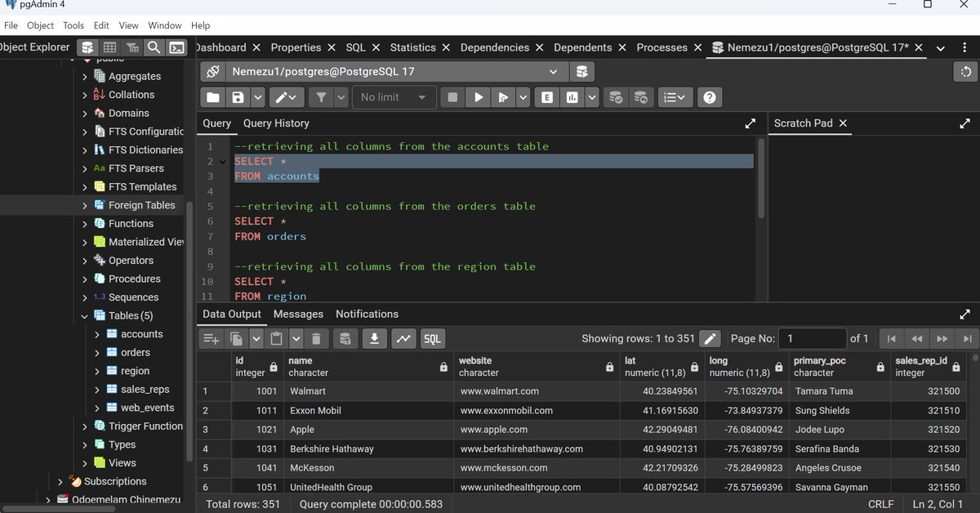980x513 pixels.
Task: Open the Macros list dropdown
Action: pyautogui.click(x=675, y=97)
